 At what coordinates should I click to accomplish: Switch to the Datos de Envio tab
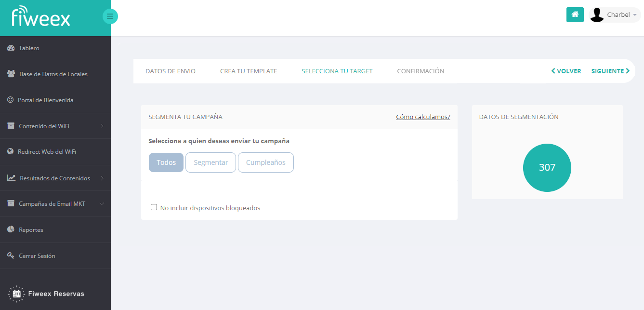171,71
